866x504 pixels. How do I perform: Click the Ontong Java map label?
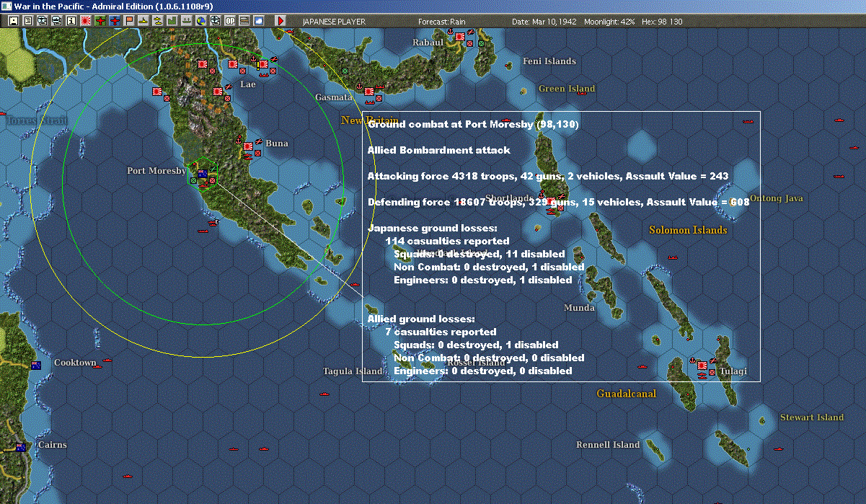(x=777, y=198)
